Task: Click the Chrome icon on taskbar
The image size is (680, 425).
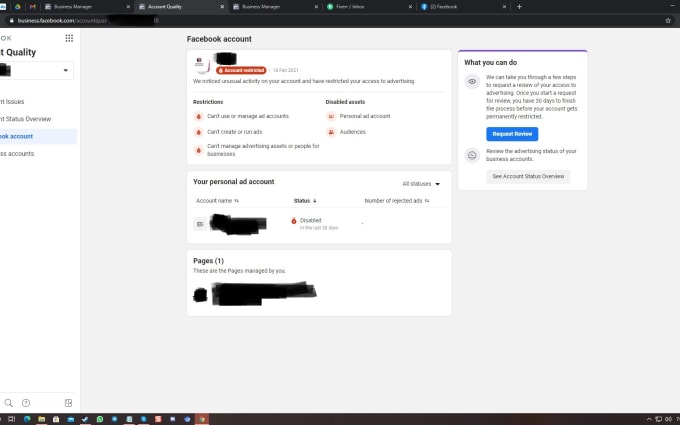Action: coord(202,419)
